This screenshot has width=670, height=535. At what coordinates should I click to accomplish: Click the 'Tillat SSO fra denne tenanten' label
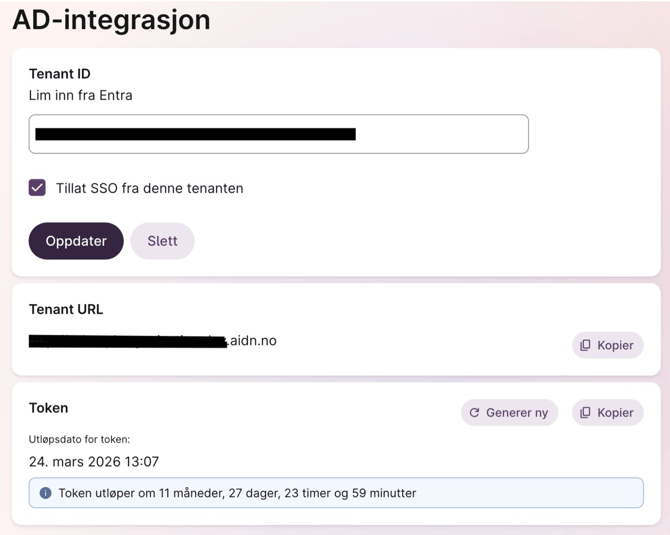pos(150,188)
